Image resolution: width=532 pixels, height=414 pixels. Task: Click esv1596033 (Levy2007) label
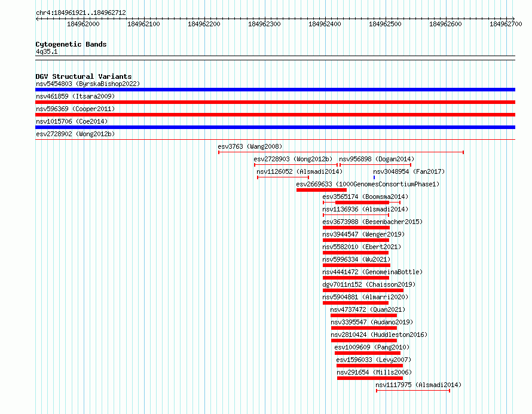[x=374, y=360]
